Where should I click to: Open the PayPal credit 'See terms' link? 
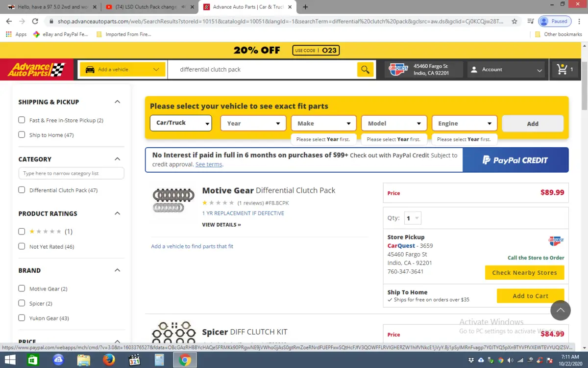[209, 164]
